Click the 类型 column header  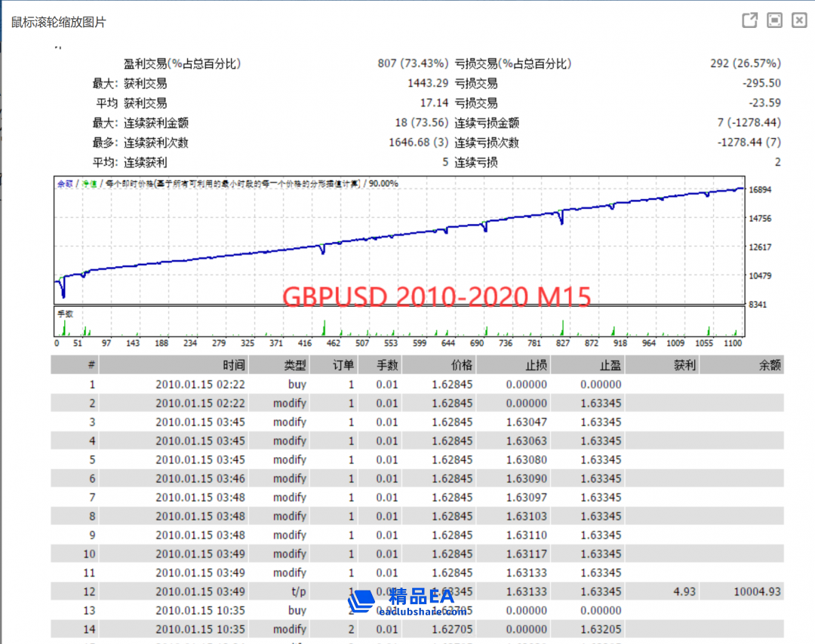pyautogui.click(x=295, y=365)
